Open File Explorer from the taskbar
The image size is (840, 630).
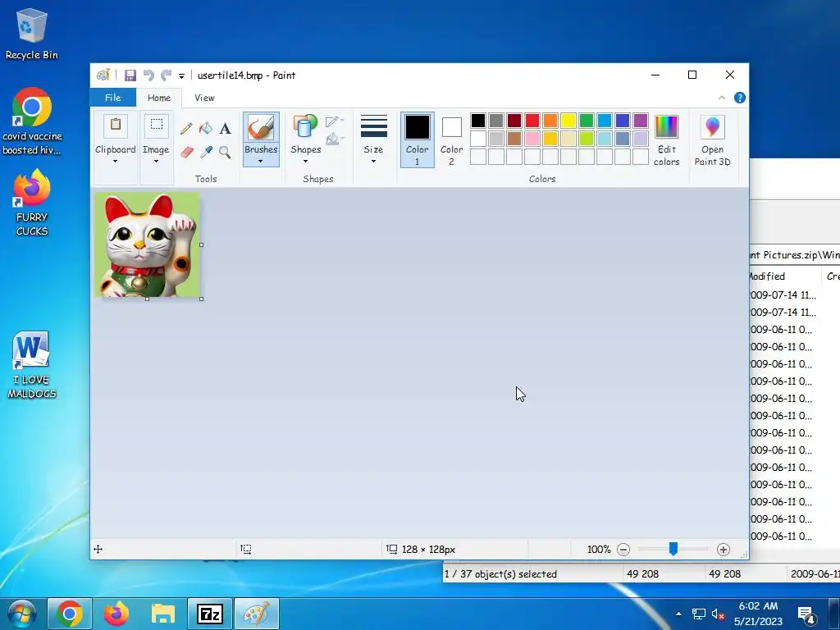pyautogui.click(x=163, y=614)
